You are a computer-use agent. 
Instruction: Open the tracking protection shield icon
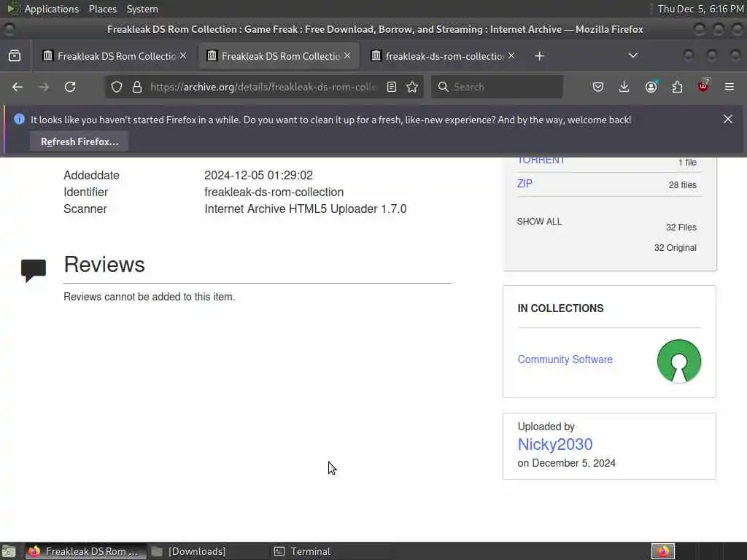point(117,87)
